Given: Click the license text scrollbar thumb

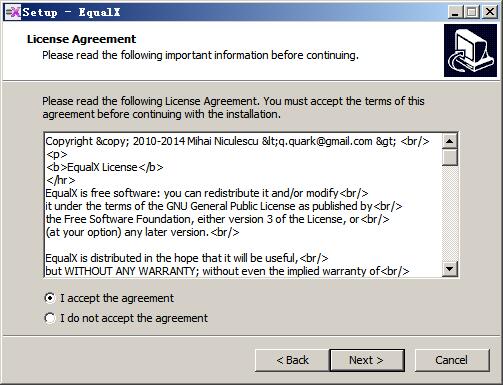Looking at the screenshot, I should [450, 157].
